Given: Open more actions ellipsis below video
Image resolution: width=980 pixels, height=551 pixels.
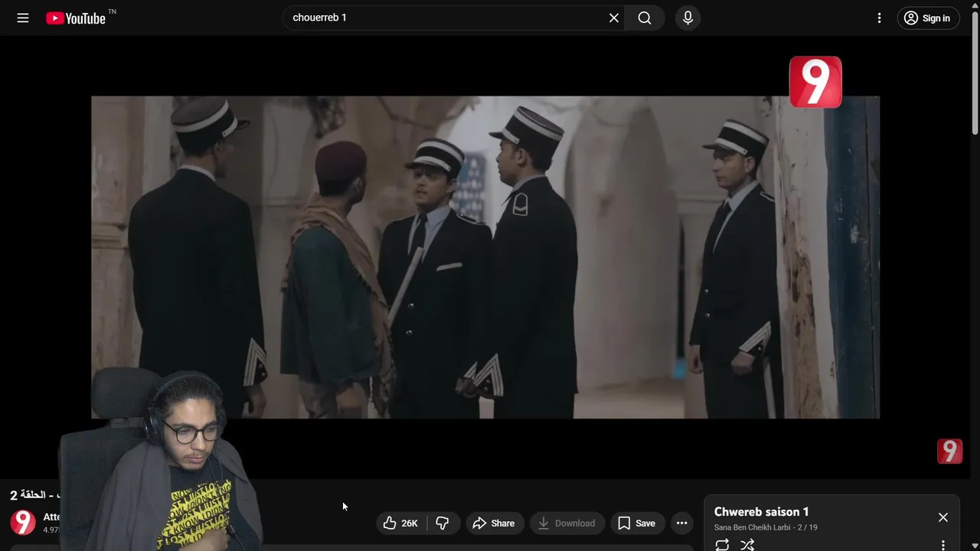Looking at the screenshot, I should tap(681, 523).
